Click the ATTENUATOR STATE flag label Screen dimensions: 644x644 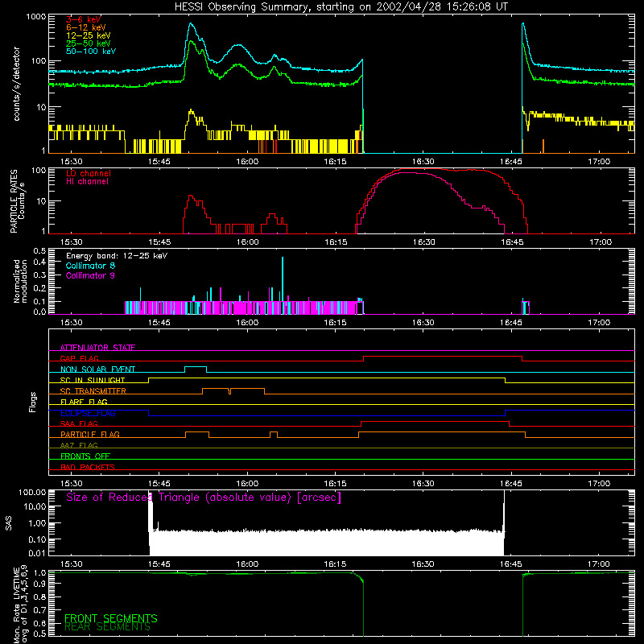coord(97,348)
